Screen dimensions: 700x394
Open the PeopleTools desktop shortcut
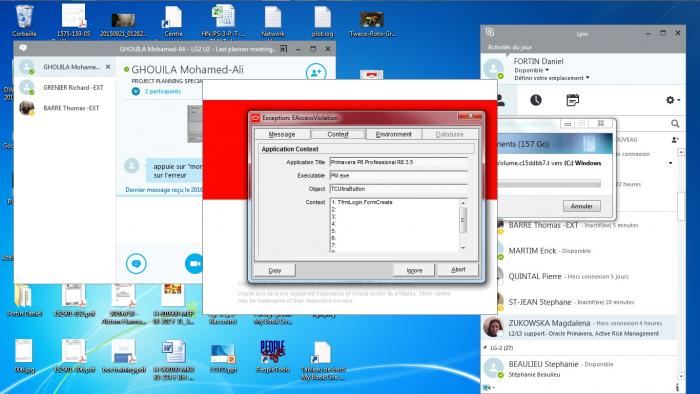(272, 356)
